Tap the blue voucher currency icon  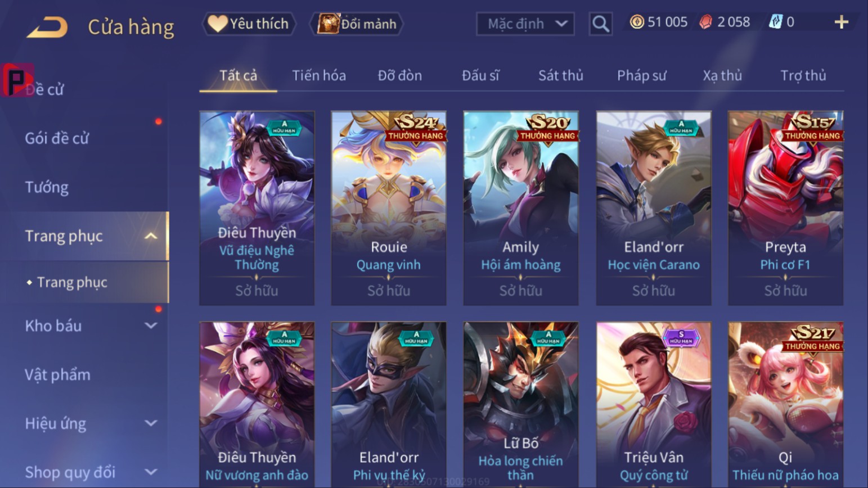(x=775, y=22)
